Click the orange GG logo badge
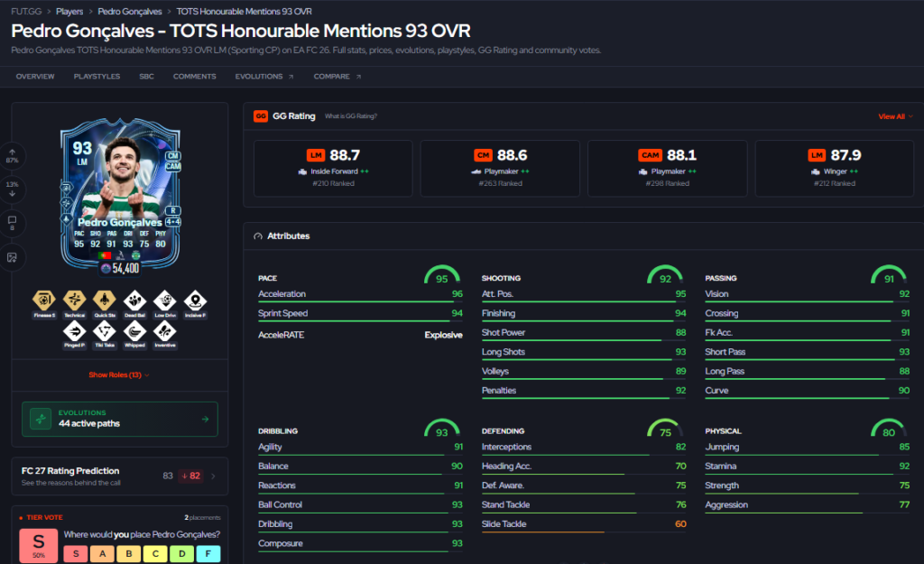The height and width of the screenshot is (564, 924). (261, 116)
